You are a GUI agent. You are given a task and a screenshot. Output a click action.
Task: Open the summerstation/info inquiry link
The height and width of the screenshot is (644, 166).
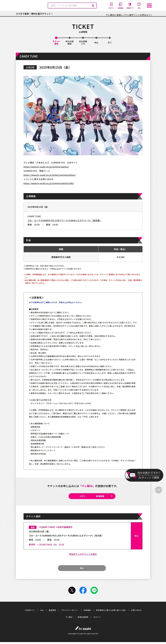pyautogui.click(x=49, y=183)
